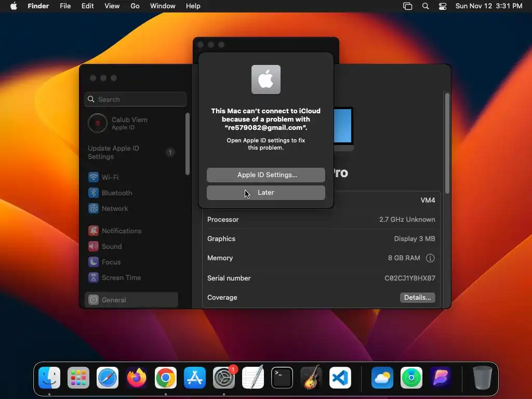Viewport: 532px width, 399px height.
Task: Click the screen mirroring menu bar icon
Action: pos(407,6)
